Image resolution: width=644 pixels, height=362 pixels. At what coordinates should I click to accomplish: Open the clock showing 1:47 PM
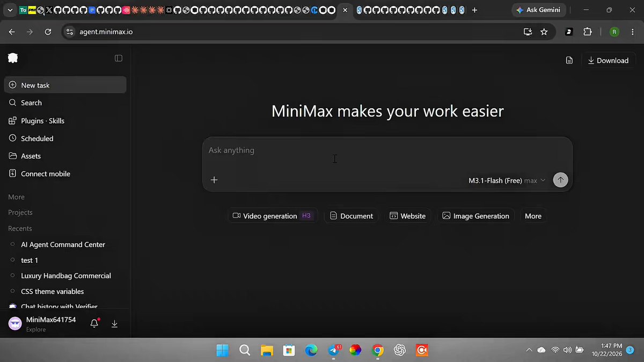(x=607, y=350)
